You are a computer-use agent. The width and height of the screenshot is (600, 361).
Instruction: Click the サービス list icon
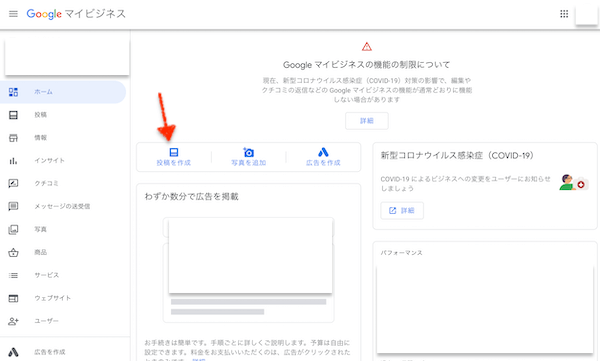click(13, 275)
